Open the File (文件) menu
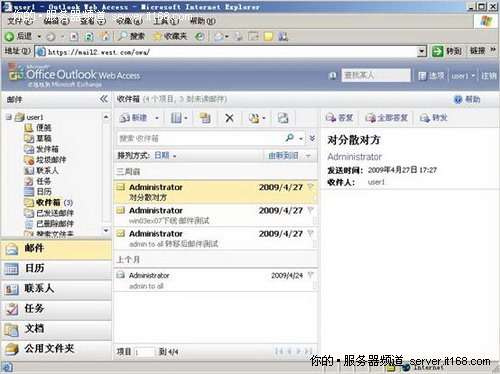 pyautogui.click(x=20, y=21)
